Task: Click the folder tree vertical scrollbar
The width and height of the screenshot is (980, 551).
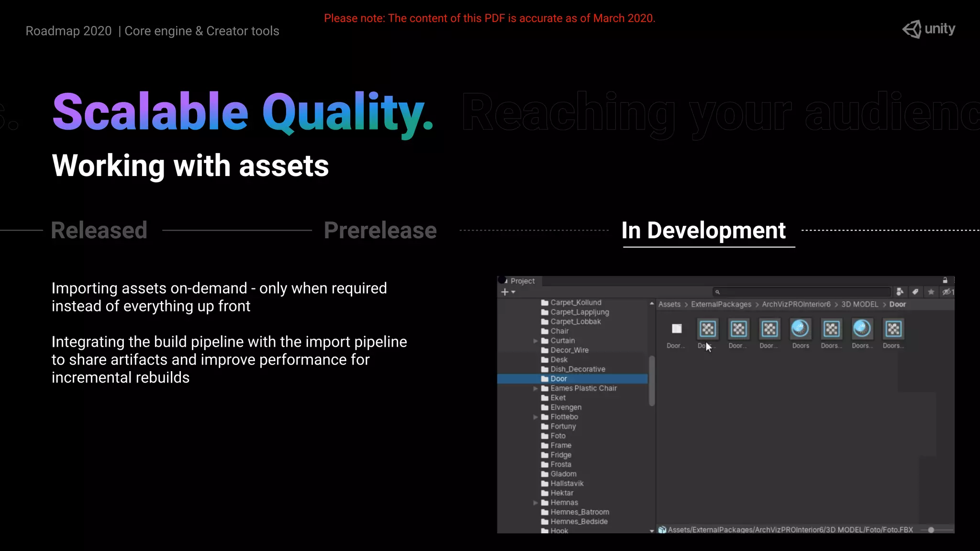Action: click(651, 381)
